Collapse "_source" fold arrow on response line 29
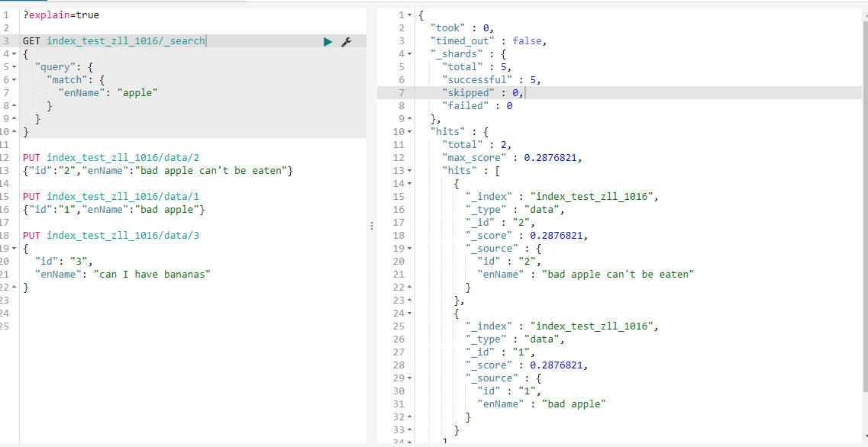868x447 pixels. [x=410, y=378]
